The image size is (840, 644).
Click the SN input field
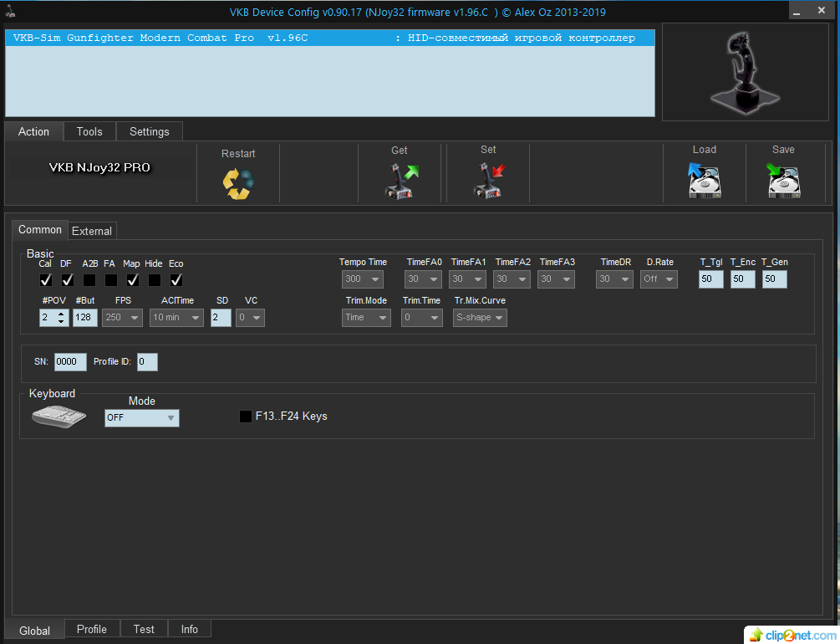coord(70,362)
